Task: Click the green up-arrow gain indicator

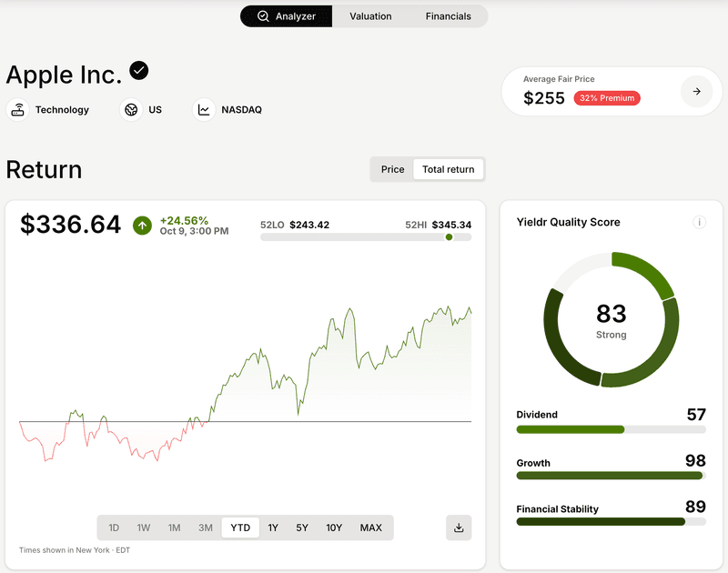Action: point(142,226)
